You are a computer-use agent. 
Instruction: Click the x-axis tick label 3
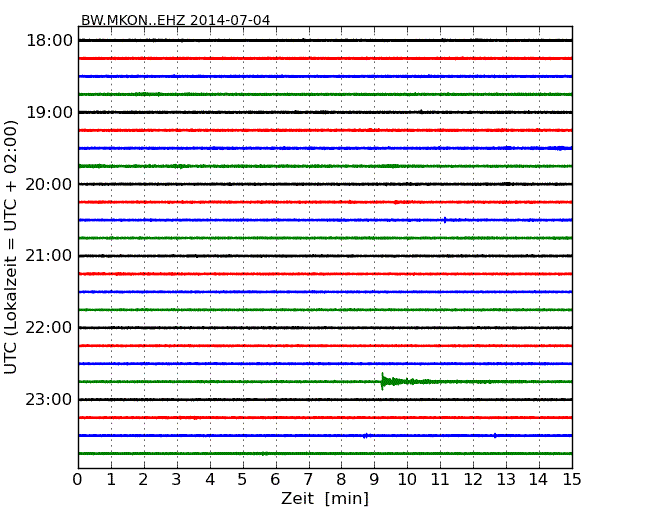tap(177, 479)
